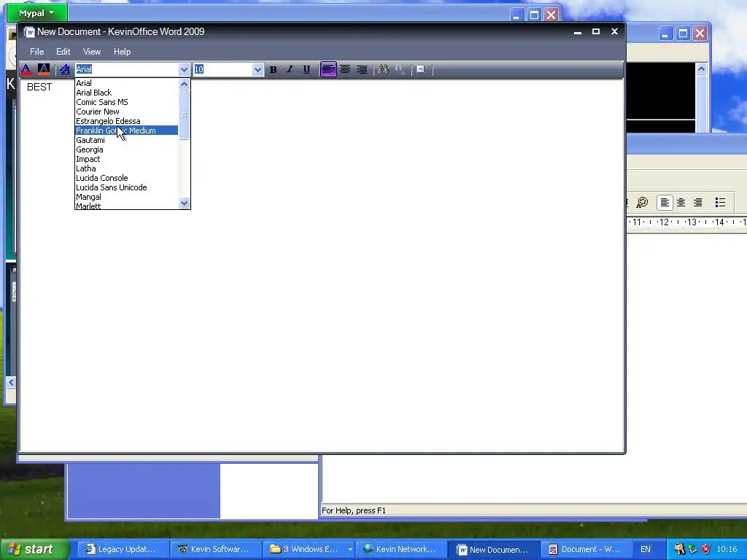The image size is (747, 560).
Task: Click the font list scroll down arrow
Action: 185,203
